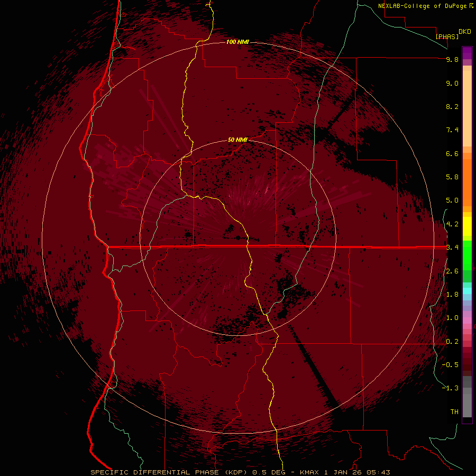The width and height of the screenshot is (476, 476).
Task: Click the KMAX radar site identifier
Action: tap(309, 472)
